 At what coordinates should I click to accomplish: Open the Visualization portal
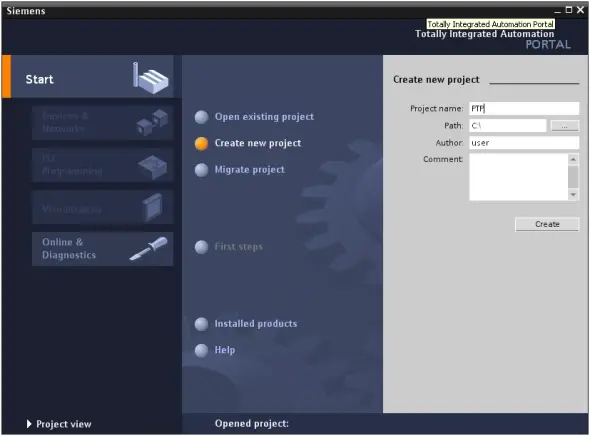[102, 207]
